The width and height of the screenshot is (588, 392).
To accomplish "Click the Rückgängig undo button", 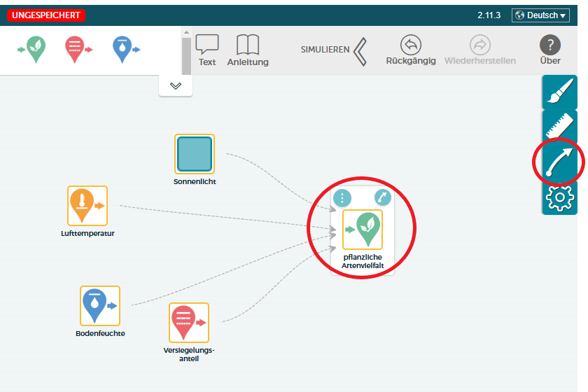I will (x=411, y=50).
